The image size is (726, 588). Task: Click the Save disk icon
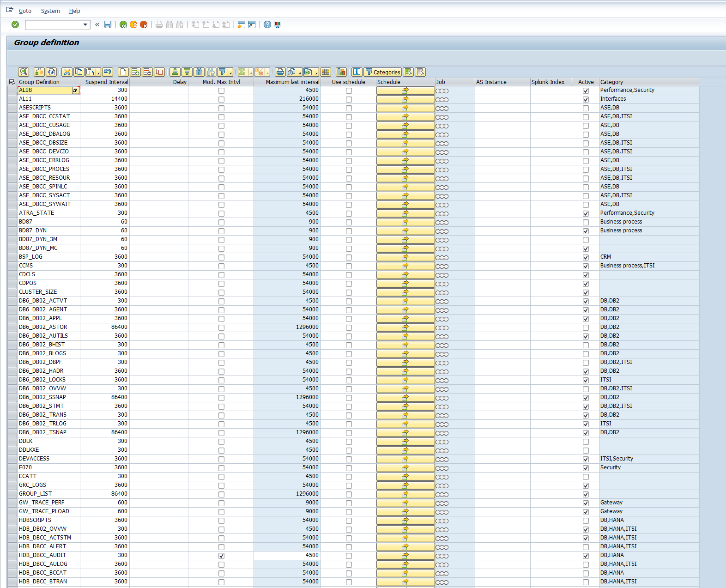[x=108, y=24]
